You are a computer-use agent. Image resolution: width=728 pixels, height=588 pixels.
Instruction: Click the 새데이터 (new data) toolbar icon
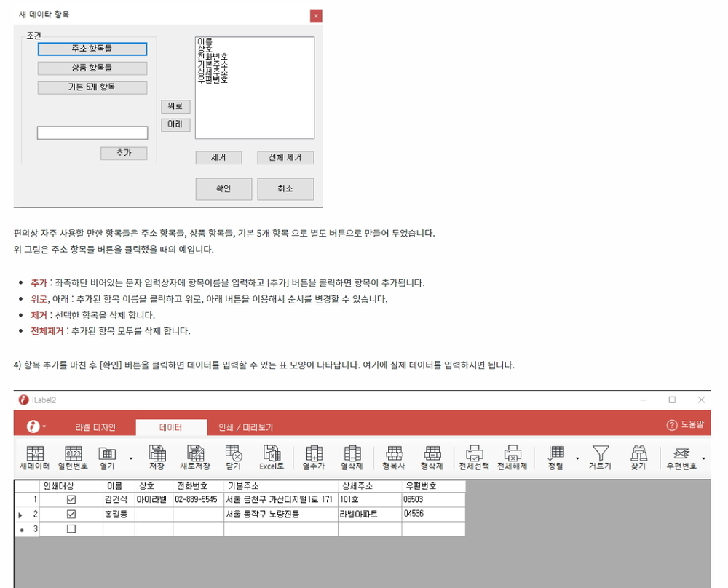[x=35, y=457]
